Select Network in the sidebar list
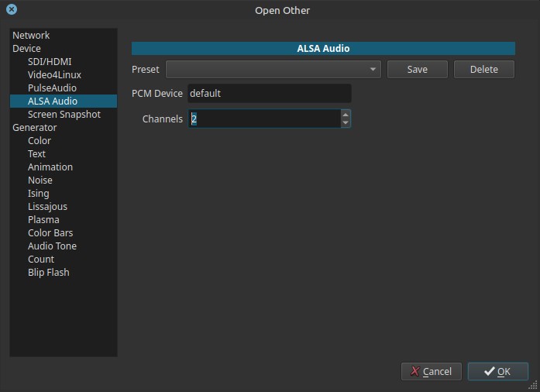 coord(31,36)
